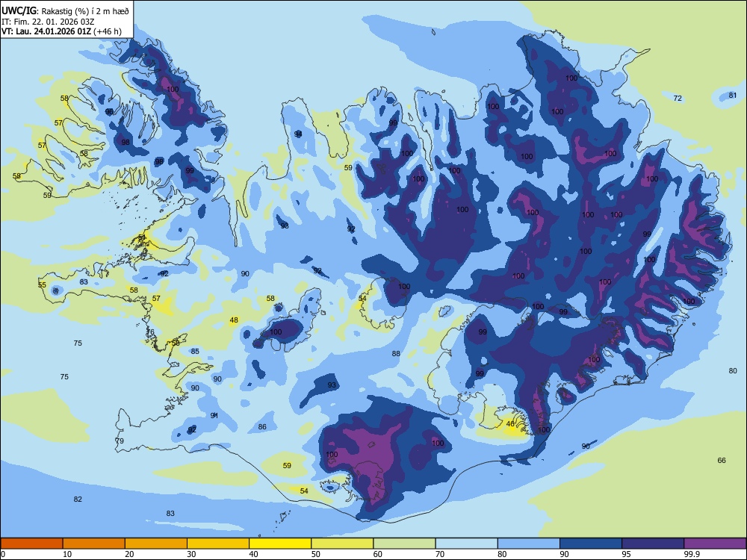Click the '46' value in the yellow patch
The image size is (747, 560).
tap(510, 424)
